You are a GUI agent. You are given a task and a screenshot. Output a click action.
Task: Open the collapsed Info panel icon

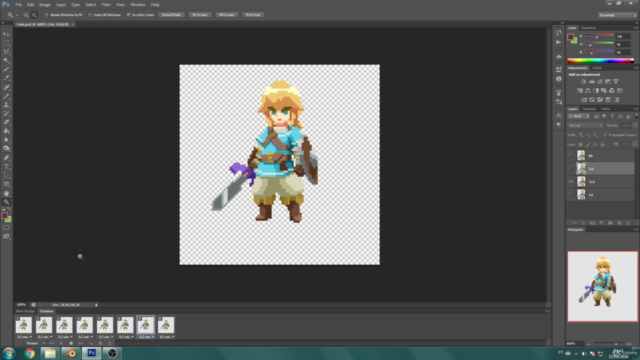[559, 79]
